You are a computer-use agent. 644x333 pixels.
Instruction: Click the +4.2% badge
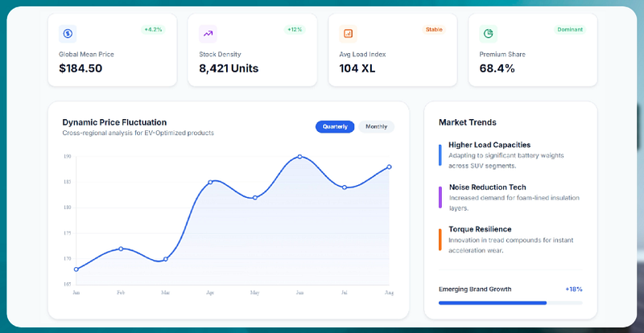click(x=153, y=30)
